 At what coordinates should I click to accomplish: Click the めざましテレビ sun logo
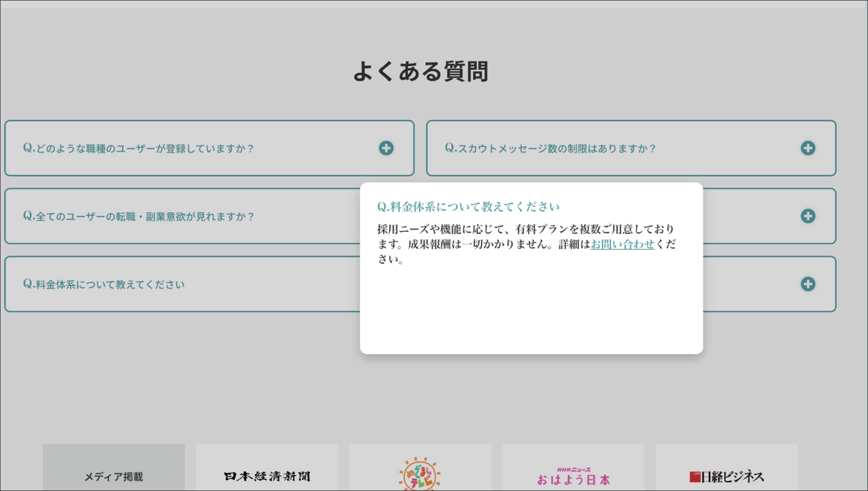click(420, 473)
